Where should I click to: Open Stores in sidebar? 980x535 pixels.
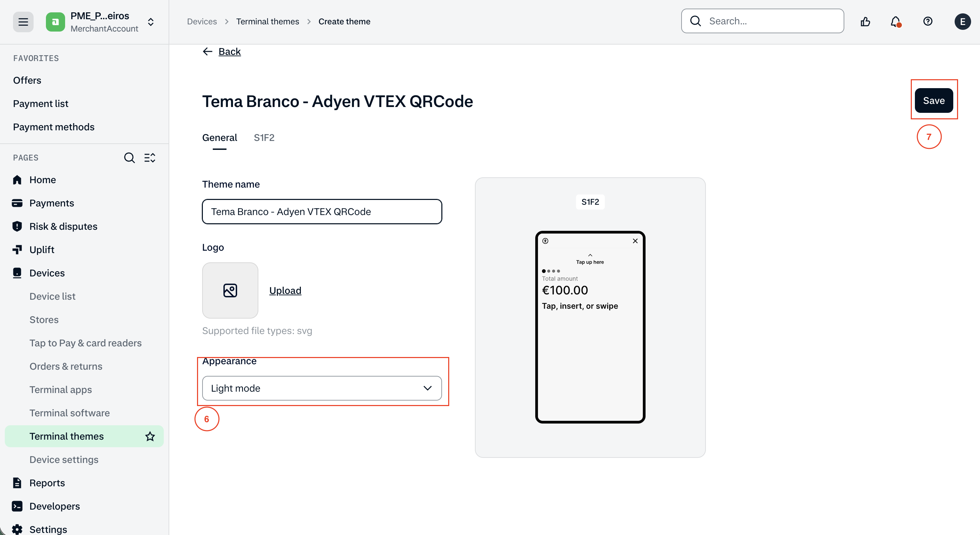pos(44,320)
